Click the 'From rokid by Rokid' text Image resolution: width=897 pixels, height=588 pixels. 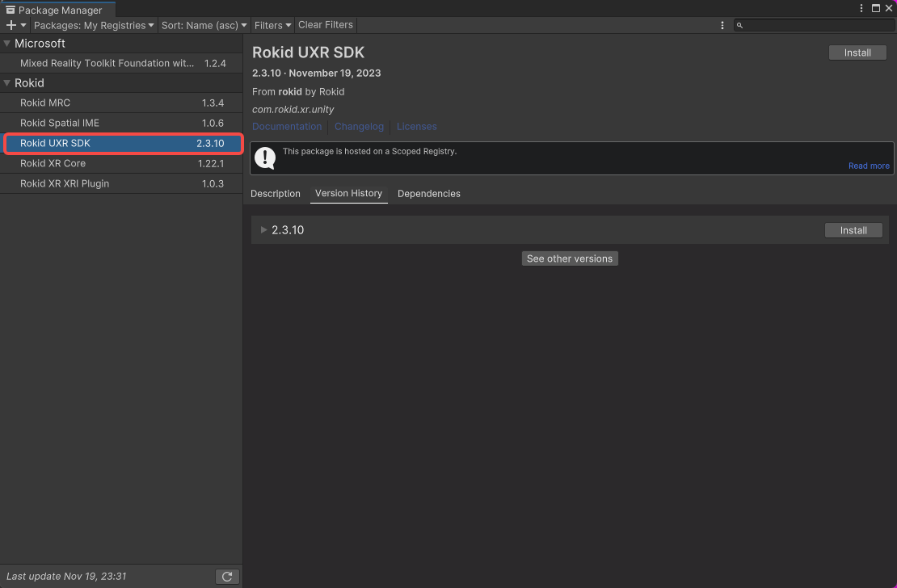298,91
